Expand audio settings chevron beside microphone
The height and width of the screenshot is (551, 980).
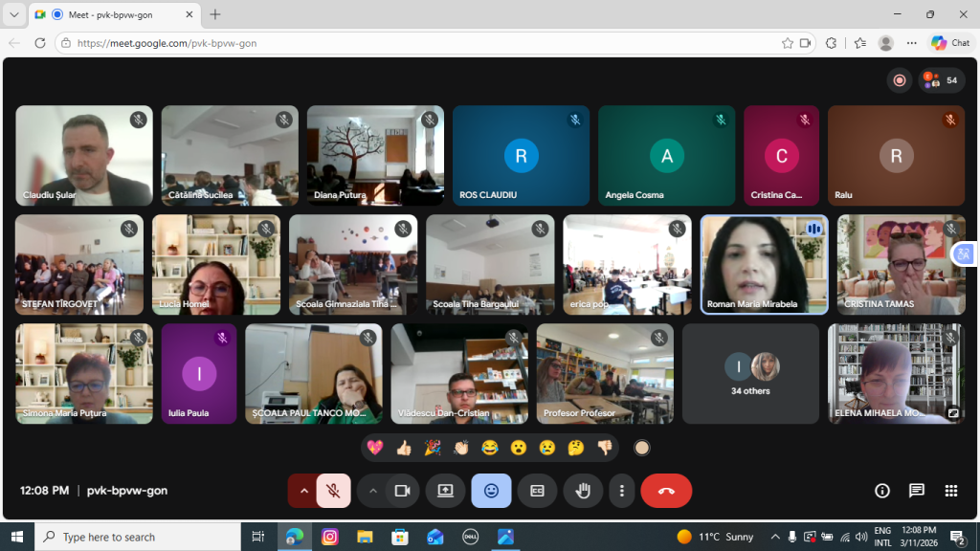pyautogui.click(x=303, y=491)
